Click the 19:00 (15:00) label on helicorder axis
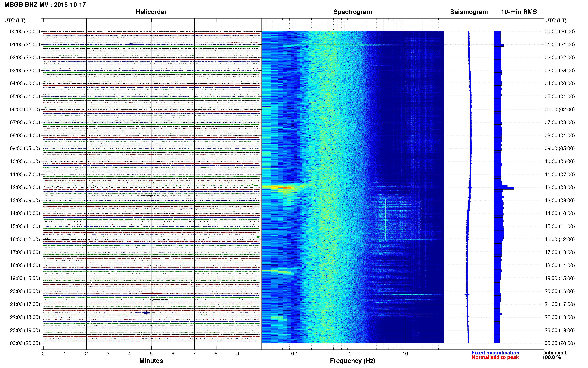The height and width of the screenshot is (368, 588). coord(25,278)
